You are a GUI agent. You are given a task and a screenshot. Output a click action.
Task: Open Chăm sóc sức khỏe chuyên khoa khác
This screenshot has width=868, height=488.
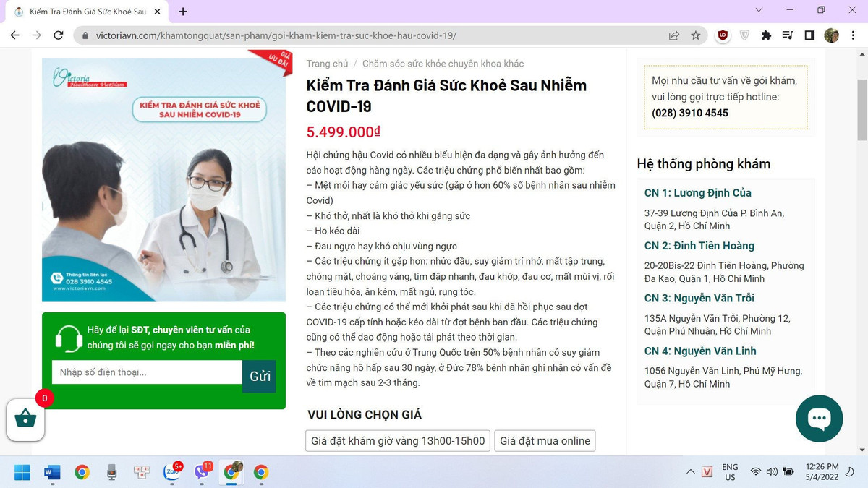point(443,64)
